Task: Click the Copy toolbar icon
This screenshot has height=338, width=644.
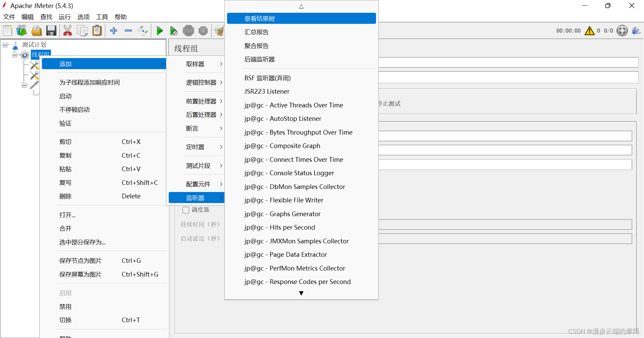Action: 82,31
